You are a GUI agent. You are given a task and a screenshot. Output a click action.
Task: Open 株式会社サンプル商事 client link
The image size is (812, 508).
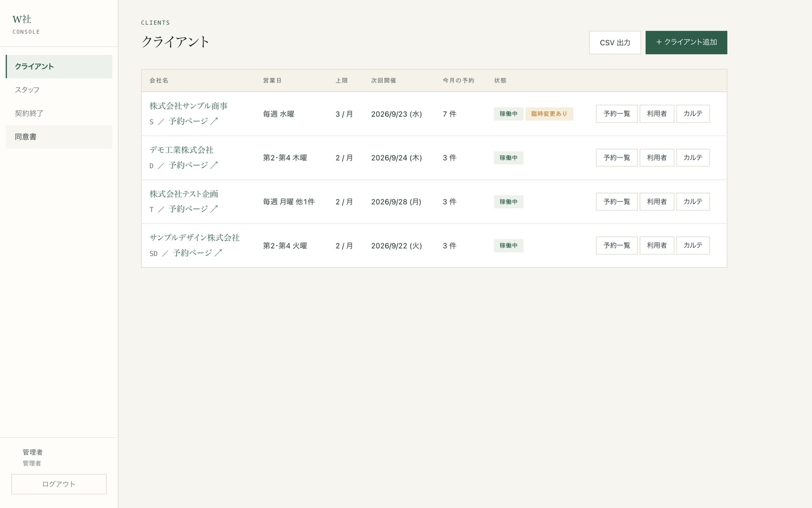pos(188,106)
